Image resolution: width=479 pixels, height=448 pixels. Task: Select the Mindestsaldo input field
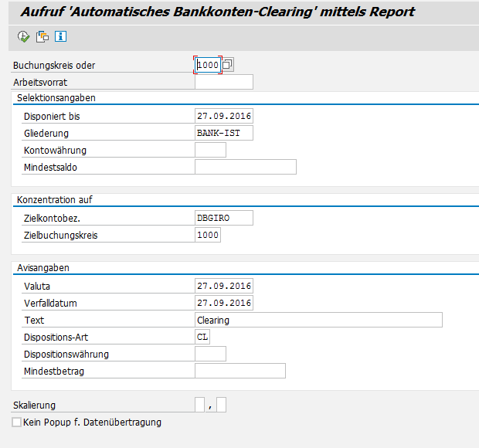245,167
